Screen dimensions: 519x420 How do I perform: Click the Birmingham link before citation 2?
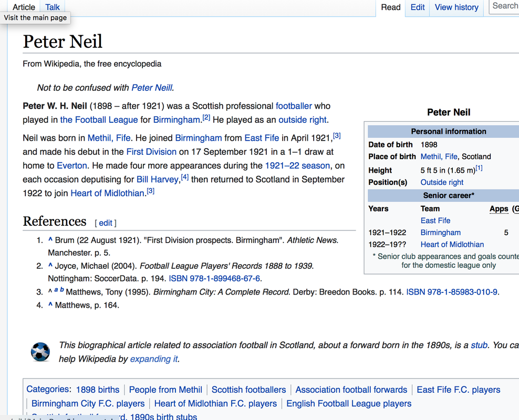[177, 120]
